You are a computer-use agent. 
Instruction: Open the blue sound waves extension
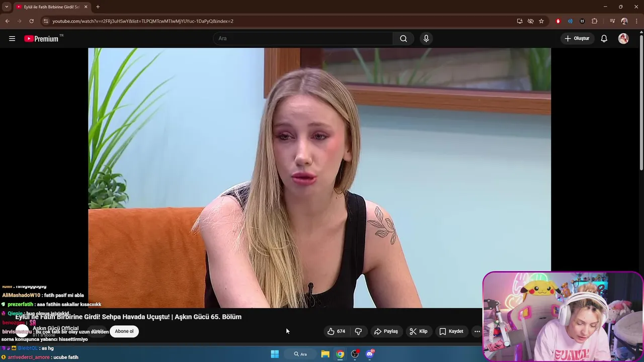[570, 21]
